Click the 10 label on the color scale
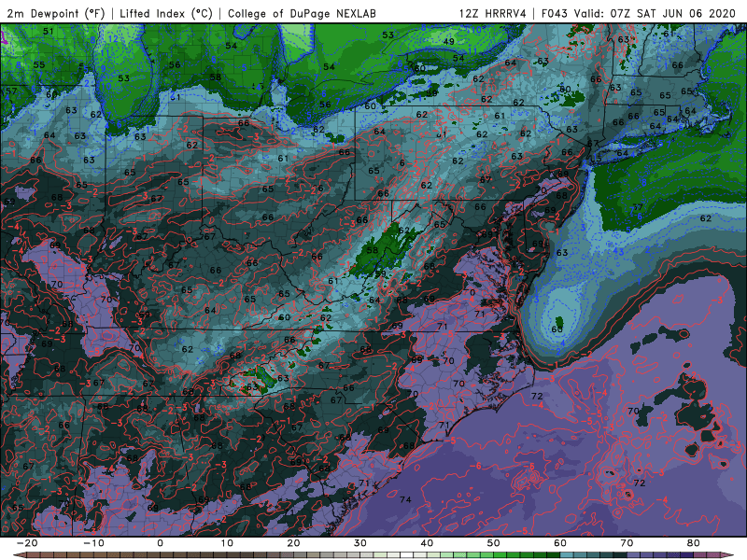Image resolution: width=747 pixels, height=560 pixels. [x=227, y=543]
